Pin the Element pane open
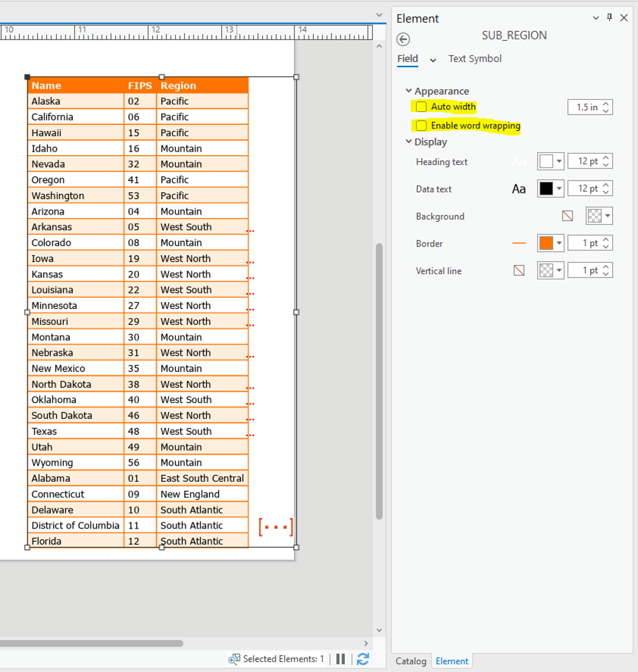The width and height of the screenshot is (638, 672). [x=610, y=18]
